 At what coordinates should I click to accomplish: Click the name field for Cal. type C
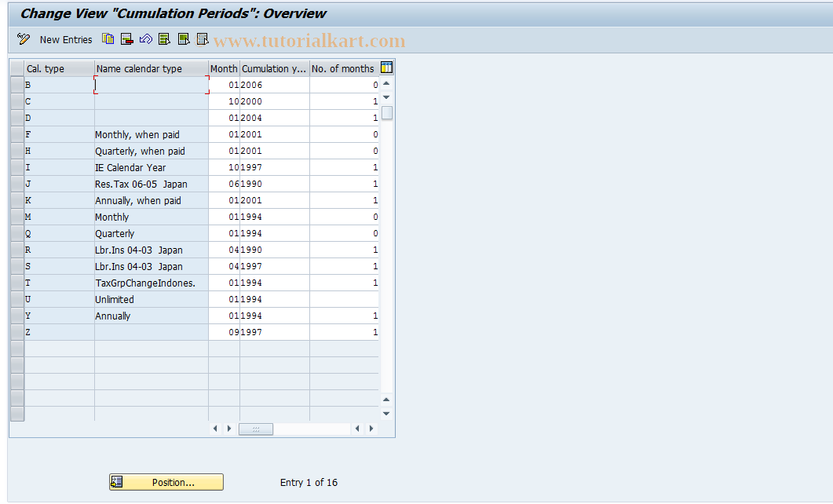(152, 101)
